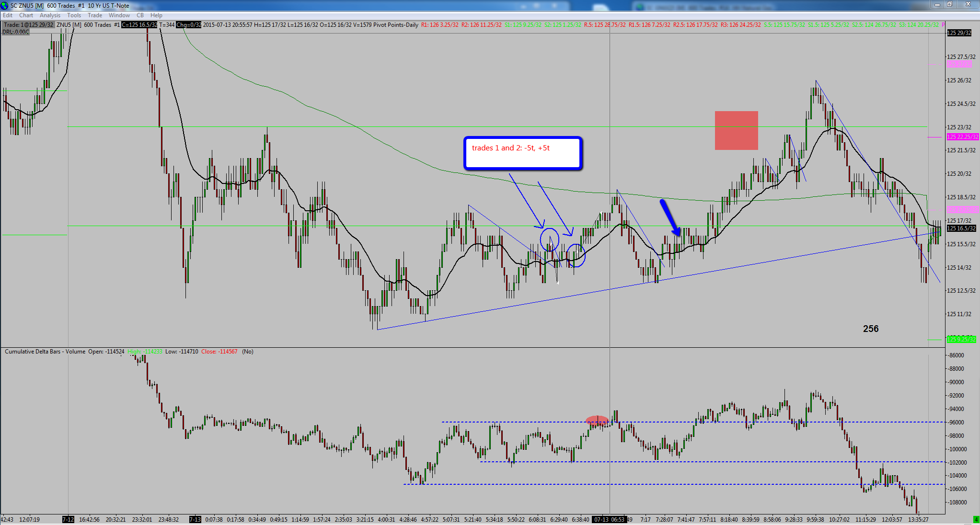Image resolution: width=980 pixels, height=525 pixels.
Task: Click the '-96000' delta scale label
Action: click(956, 422)
